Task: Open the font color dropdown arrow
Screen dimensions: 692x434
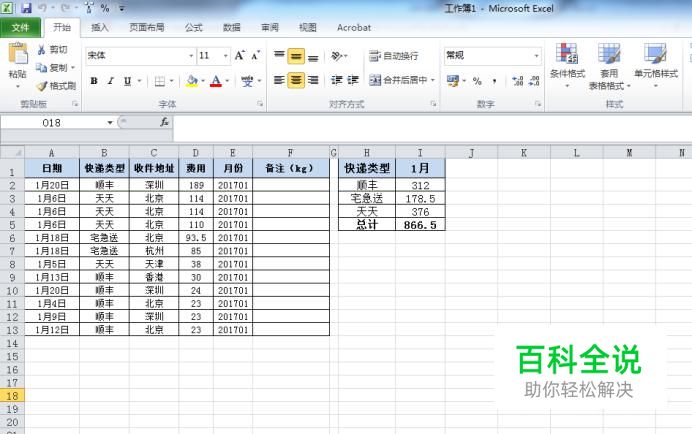Action: (227, 81)
